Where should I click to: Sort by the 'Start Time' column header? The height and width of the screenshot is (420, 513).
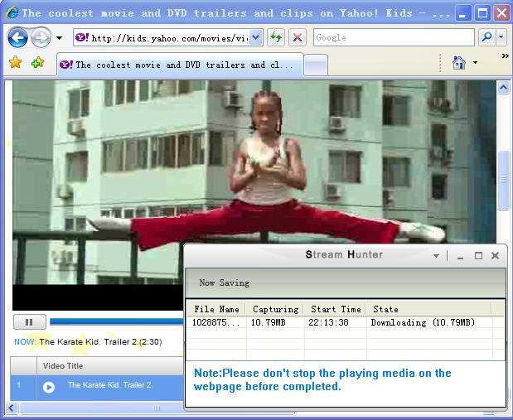(x=336, y=309)
